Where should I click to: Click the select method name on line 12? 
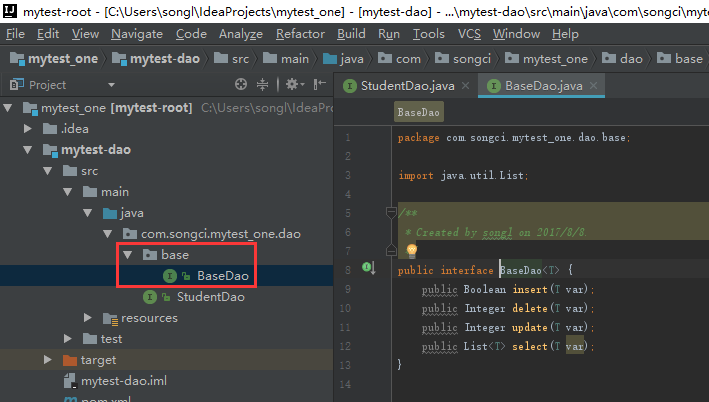(530, 346)
